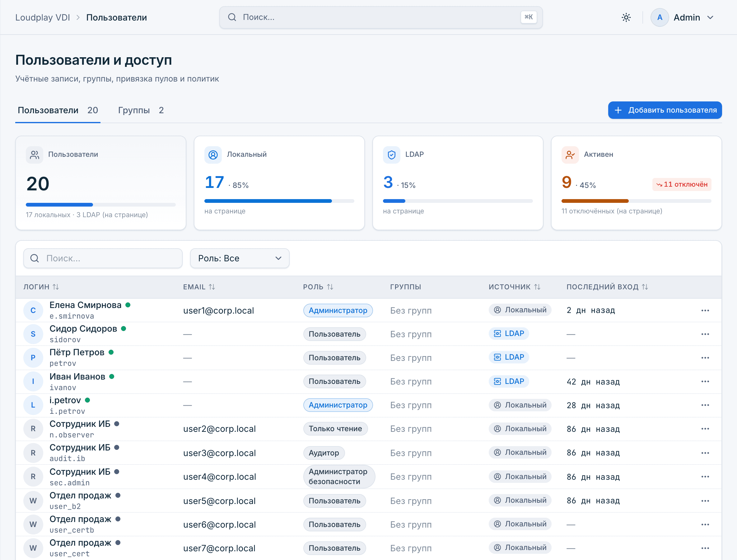Sort by ИСТОЧНИК column
Viewport: 737px width, 560px height.
[x=514, y=287]
